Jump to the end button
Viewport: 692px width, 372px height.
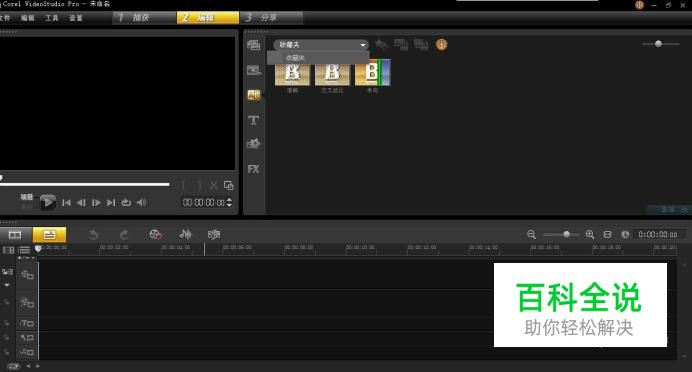[x=111, y=203]
